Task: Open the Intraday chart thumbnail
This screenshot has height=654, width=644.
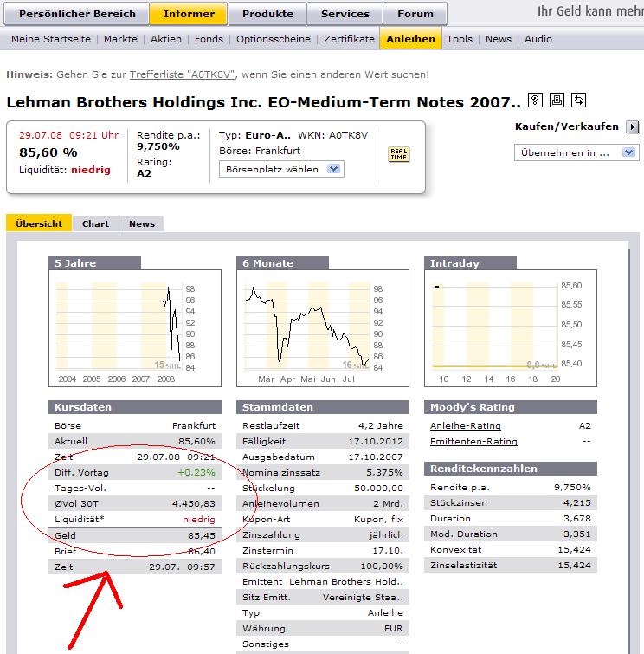Action: 511,328
